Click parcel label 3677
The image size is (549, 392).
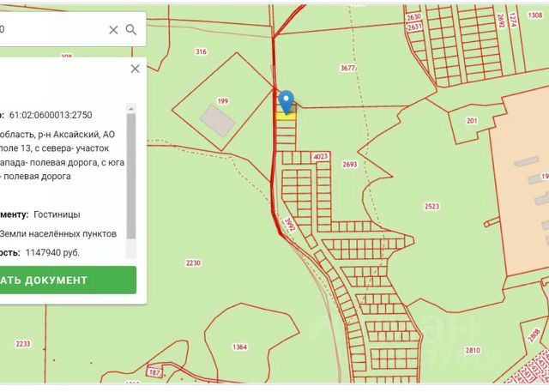point(347,68)
